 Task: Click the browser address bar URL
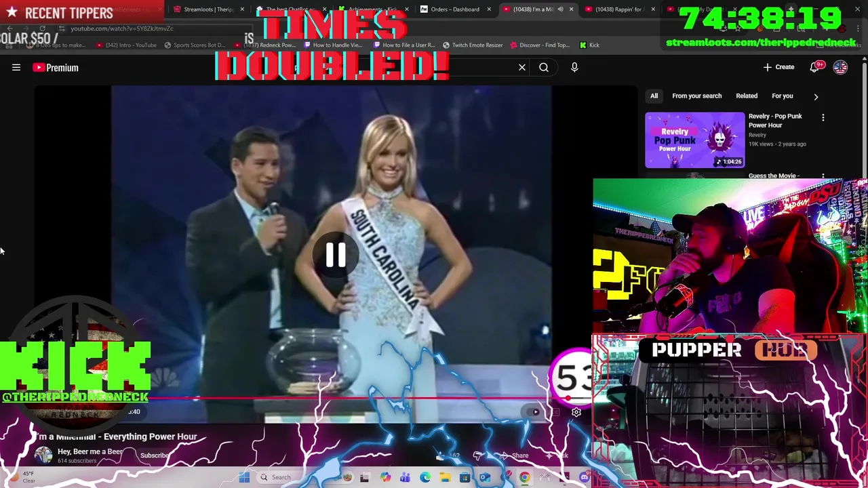coord(122,28)
